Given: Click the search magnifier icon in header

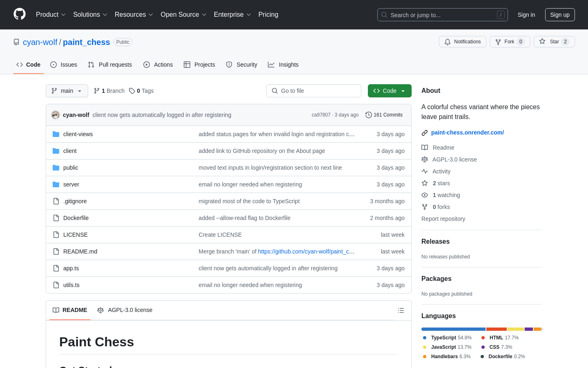Looking at the screenshot, I should point(384,15).
